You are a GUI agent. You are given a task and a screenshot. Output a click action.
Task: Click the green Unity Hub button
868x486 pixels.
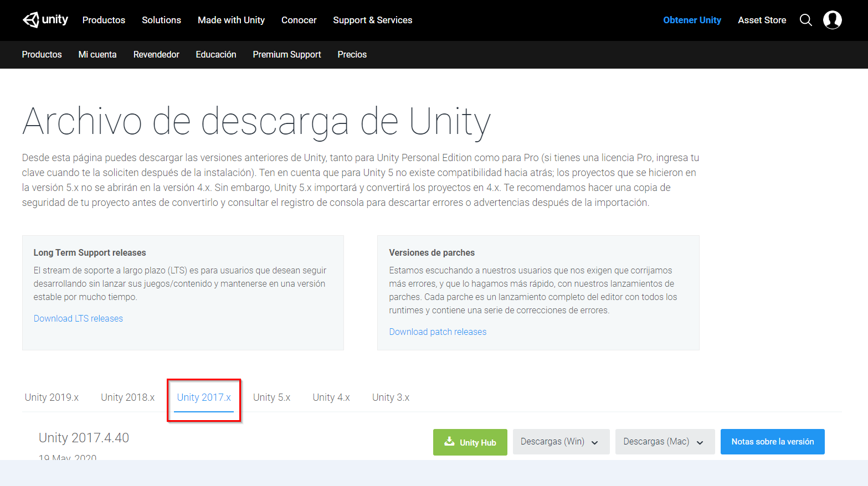point(470,442)
